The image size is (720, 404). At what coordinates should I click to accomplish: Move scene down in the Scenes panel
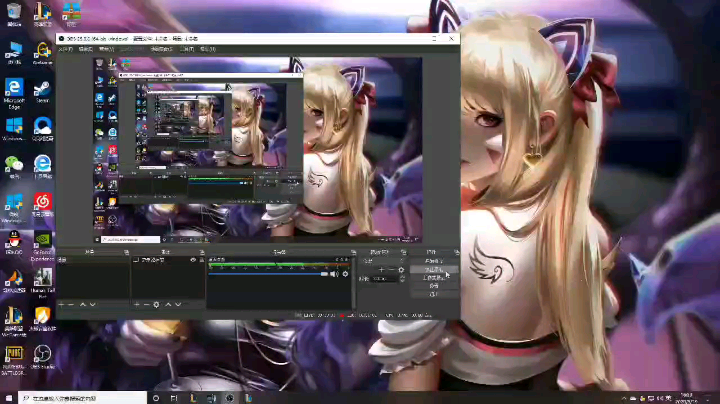point(93,304)
